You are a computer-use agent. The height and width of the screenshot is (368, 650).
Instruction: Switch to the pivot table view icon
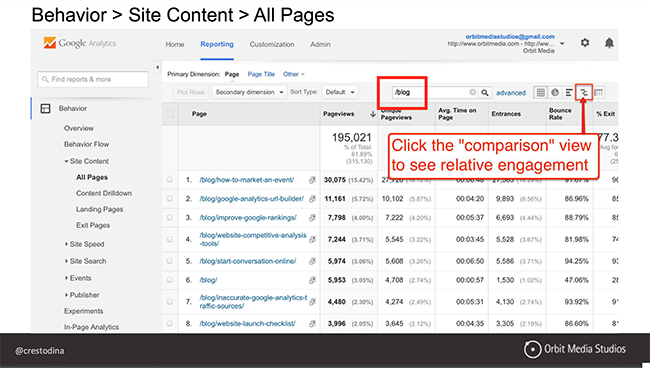pos(599,92)
